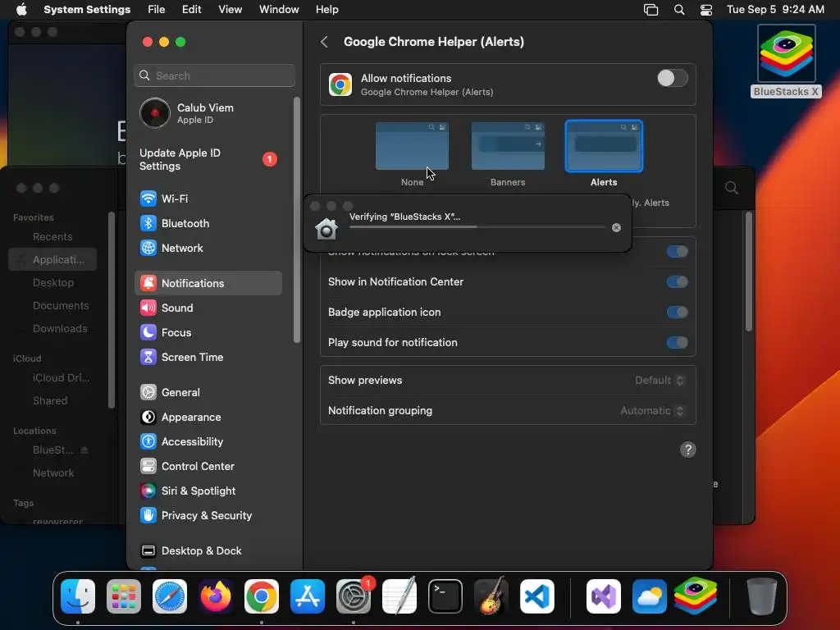Open the Edit menu
Screen dimensions: 840x630
[191, 10]
